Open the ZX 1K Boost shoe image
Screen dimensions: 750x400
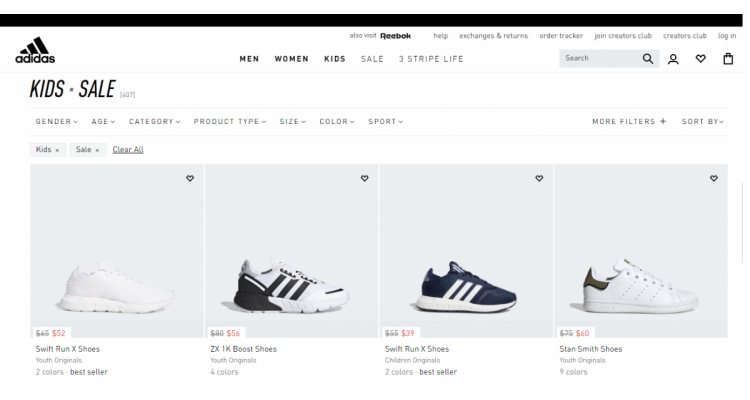(291, 251)
